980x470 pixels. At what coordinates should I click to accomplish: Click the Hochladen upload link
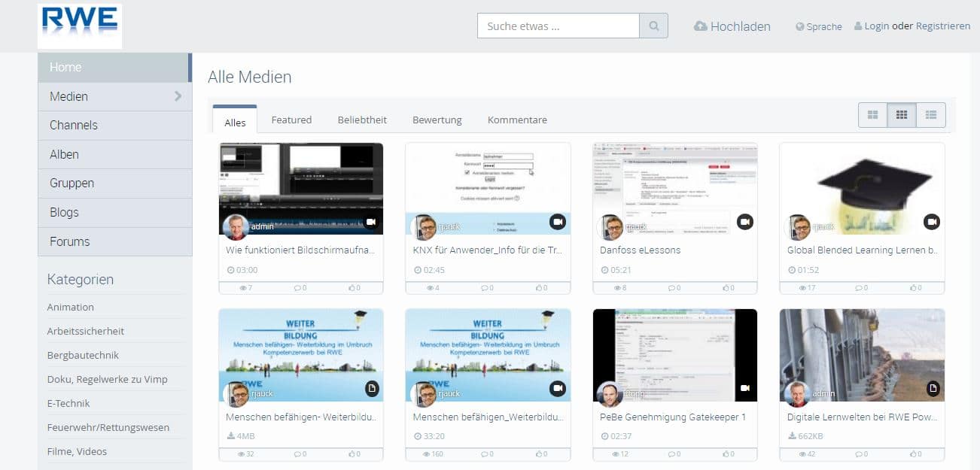coord(732,26)
